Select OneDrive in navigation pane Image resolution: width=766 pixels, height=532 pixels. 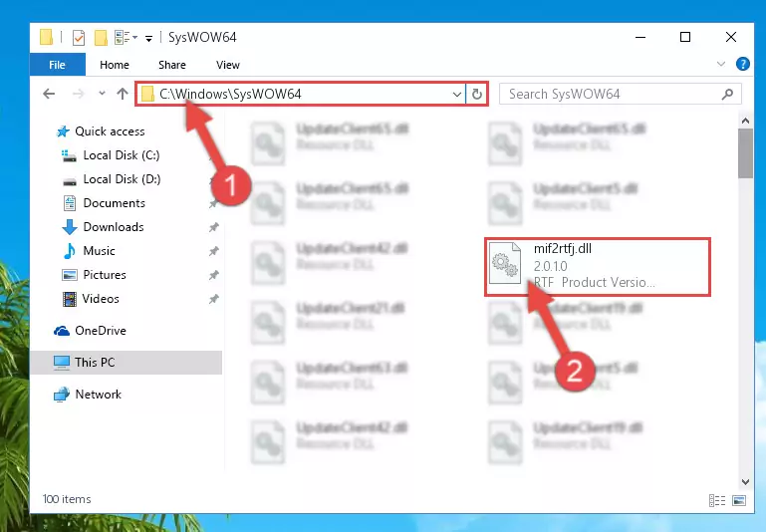(101, 331)
